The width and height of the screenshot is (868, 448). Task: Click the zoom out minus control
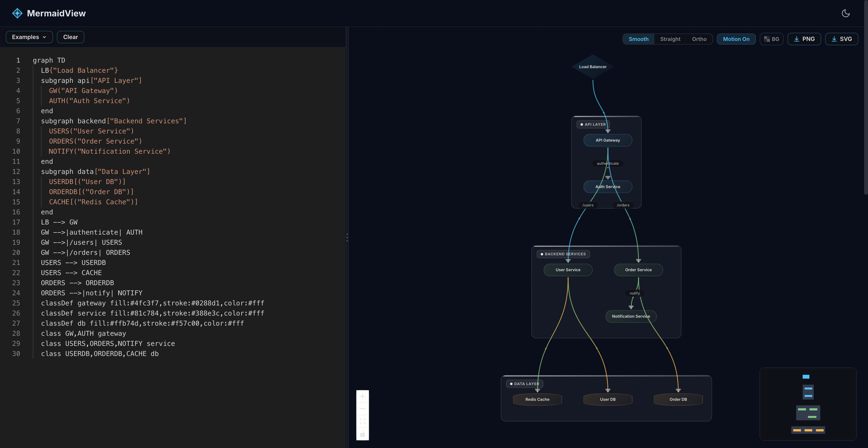[x=363, y=409]
